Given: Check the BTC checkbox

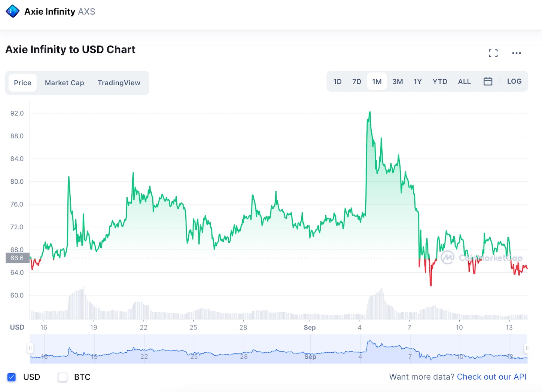Looking at the screenshot, I should (x=63, y=377).
